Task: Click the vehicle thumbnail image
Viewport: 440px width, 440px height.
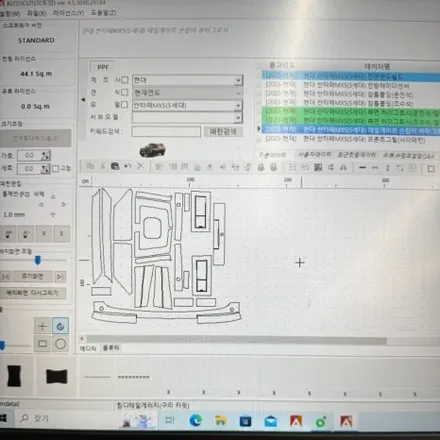Action: (152, 150)
